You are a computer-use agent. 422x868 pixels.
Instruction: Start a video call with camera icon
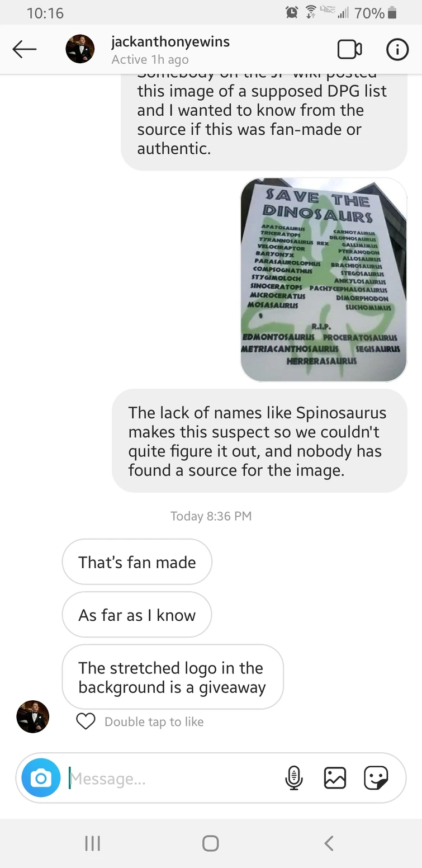tap(349, 50)
